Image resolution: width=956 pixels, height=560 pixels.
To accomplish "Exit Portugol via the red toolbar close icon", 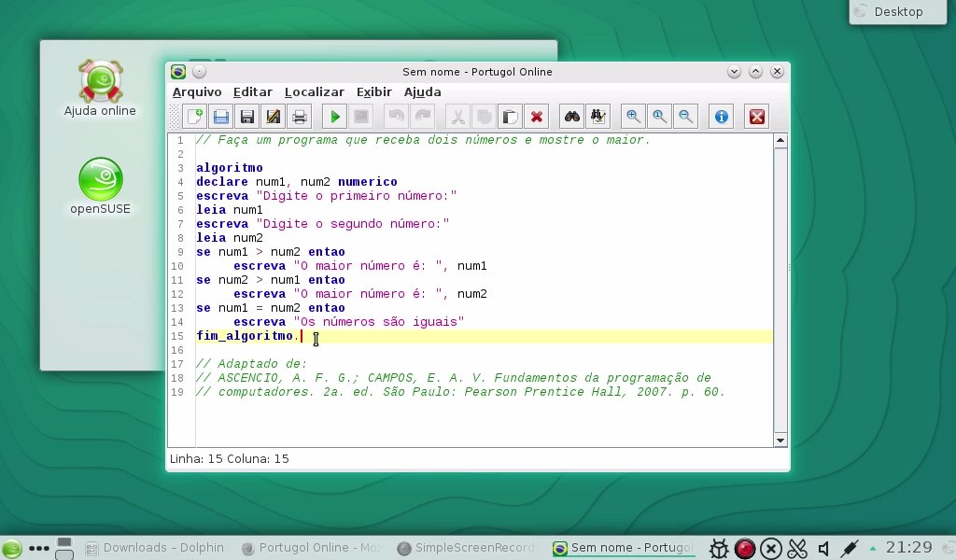I will tap(756, 117).
